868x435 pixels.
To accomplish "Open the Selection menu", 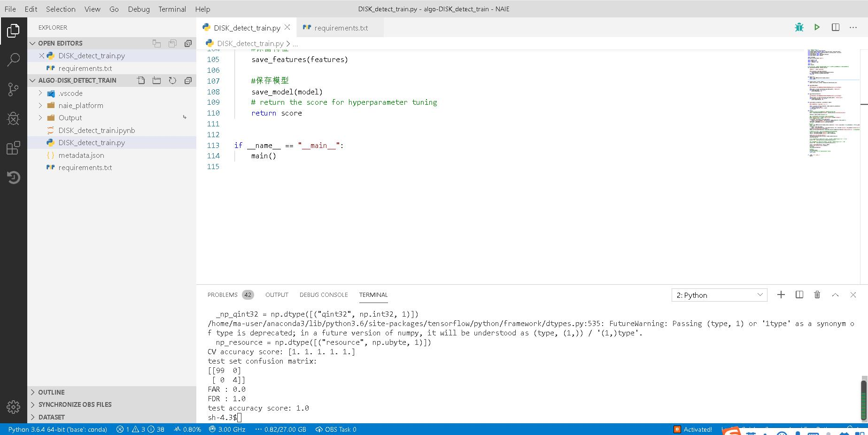I will (x=61, y=9).
